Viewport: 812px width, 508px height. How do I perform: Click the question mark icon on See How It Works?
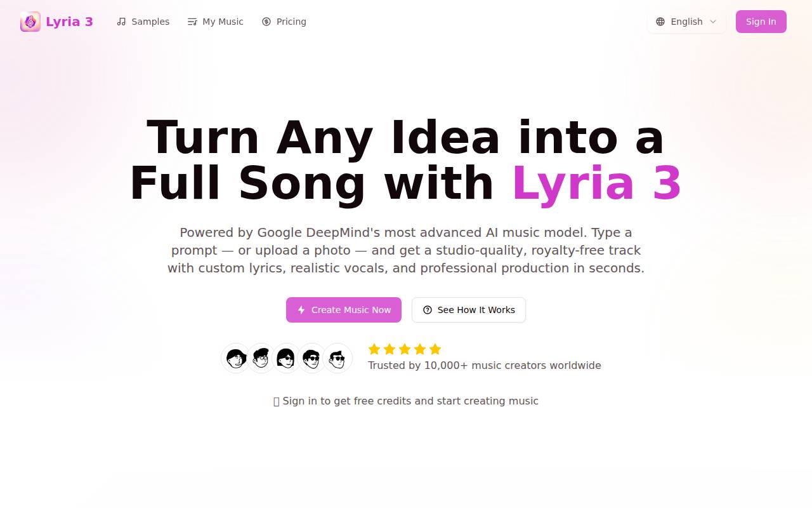[x=427, y=310]
